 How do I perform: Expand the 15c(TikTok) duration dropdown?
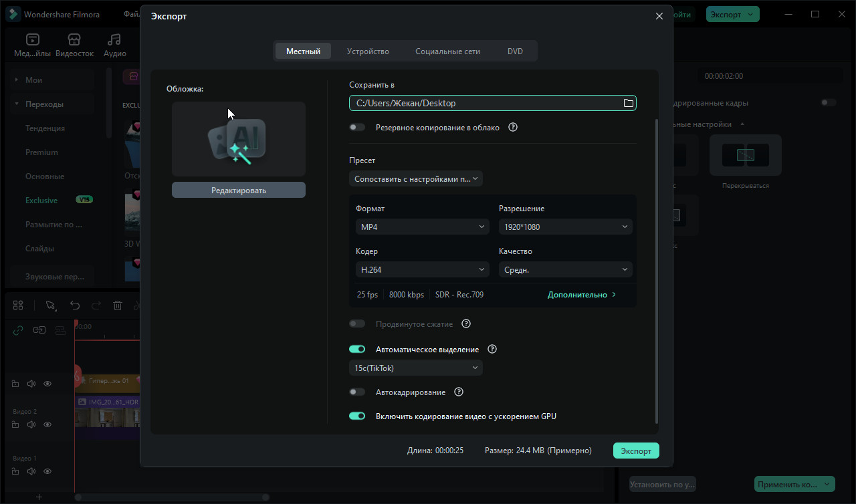(415, 368)
